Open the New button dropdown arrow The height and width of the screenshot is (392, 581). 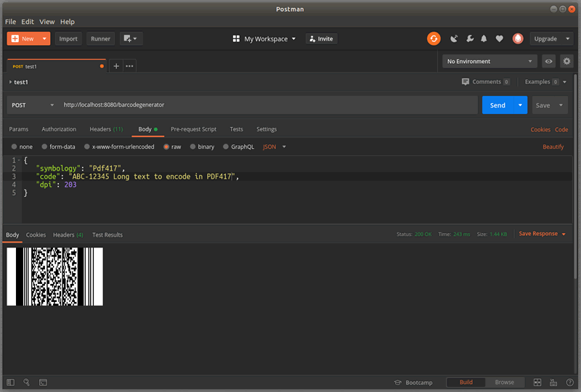point(44,38)
